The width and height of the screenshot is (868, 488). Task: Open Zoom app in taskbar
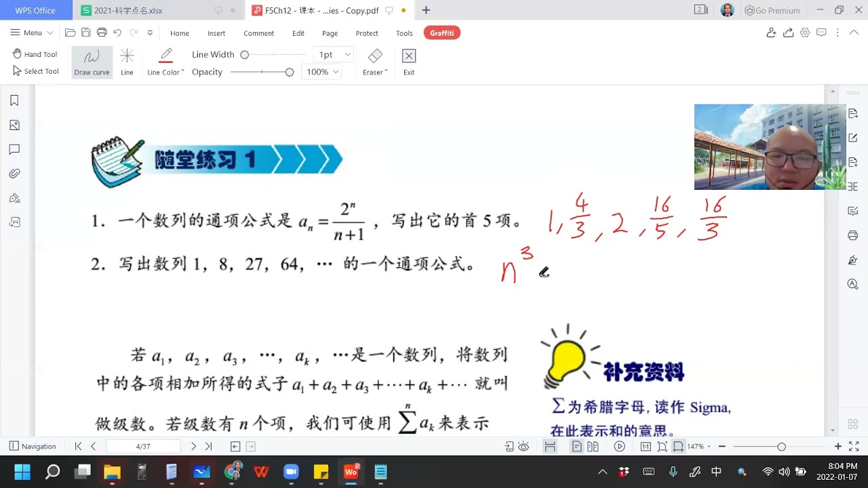pyautogui.click(x=291, y=472)
